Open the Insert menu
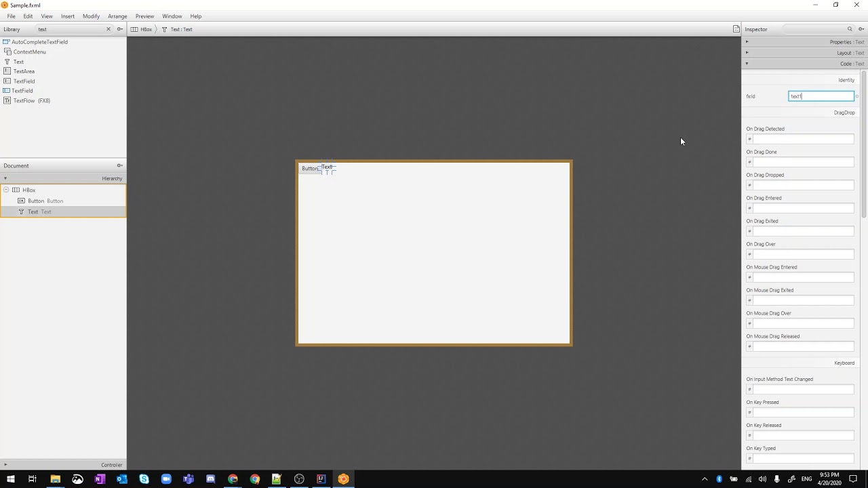The height and width of the screenshot is (488, 868). (68, 16)
